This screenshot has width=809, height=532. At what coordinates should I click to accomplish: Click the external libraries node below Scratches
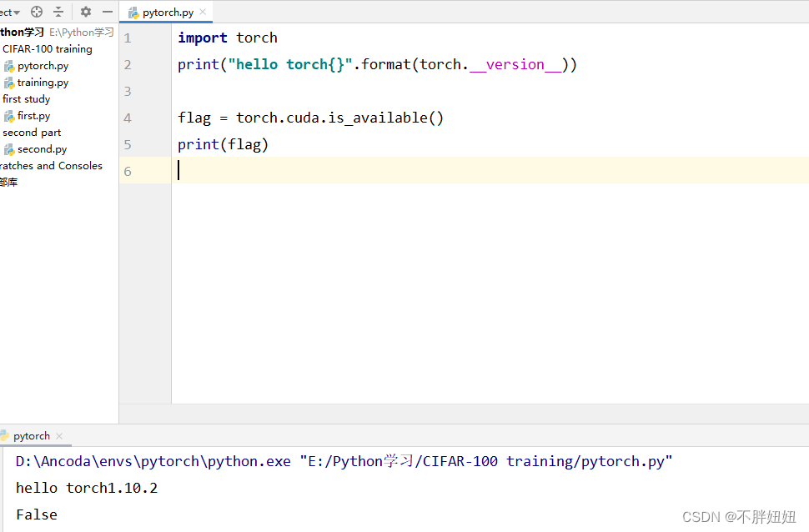coord(9,182)
